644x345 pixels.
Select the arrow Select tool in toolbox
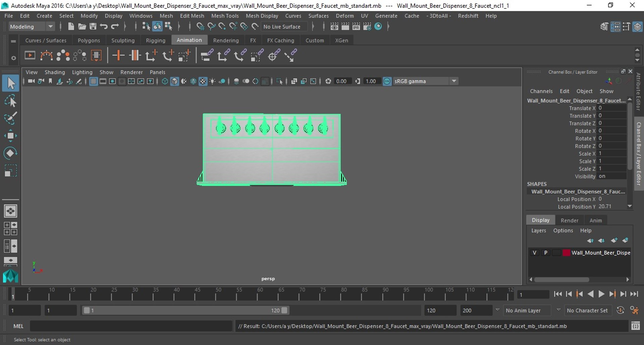[10, 83]
